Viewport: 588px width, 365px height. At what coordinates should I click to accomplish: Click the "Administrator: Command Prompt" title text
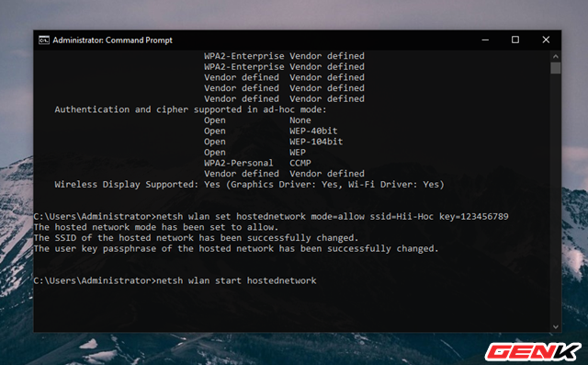[112, 40]
